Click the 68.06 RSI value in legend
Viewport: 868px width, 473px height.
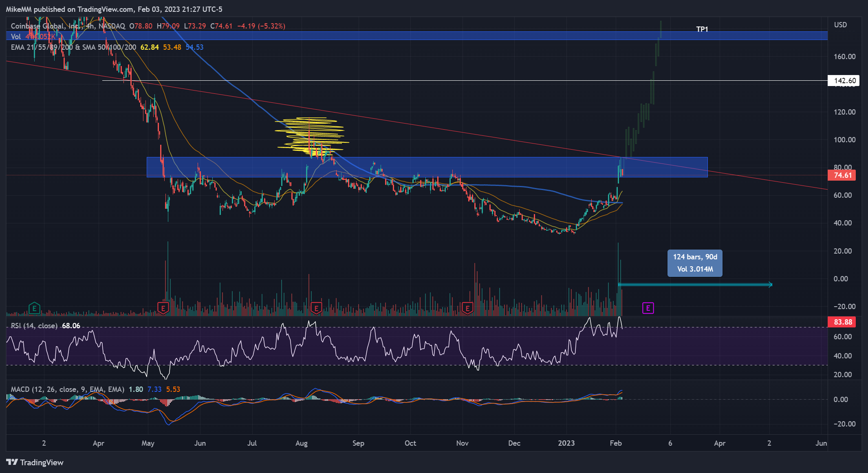(71, 326)
